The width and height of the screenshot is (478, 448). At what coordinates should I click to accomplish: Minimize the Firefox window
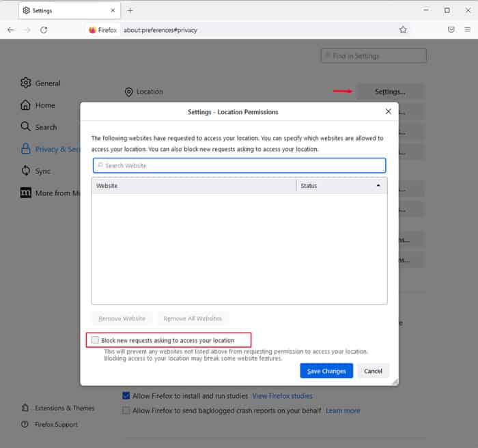426,10
